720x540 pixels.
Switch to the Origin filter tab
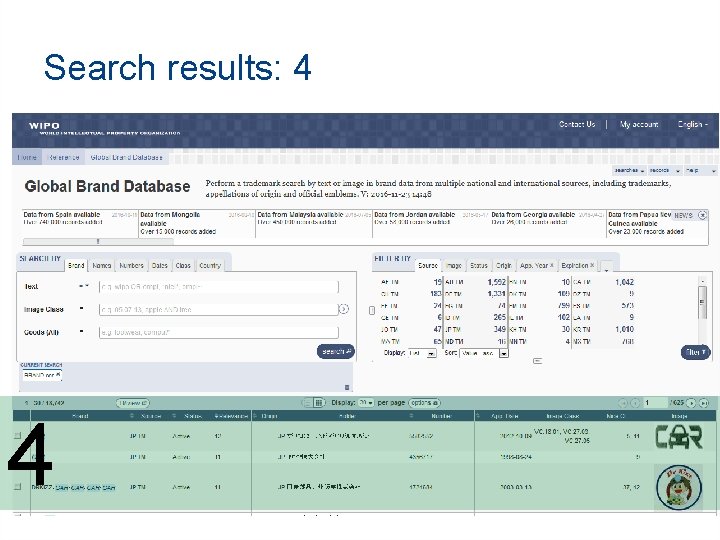tap(503, 265)
